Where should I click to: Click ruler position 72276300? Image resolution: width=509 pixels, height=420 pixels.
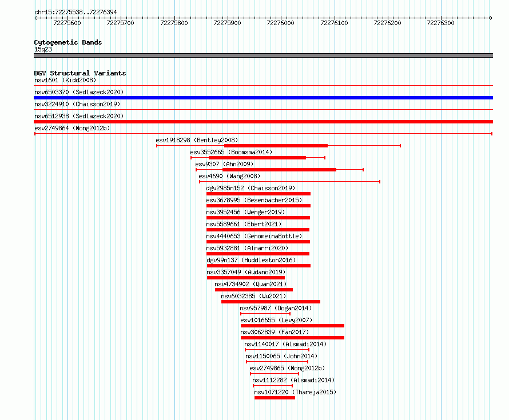(x=440, y=23)
